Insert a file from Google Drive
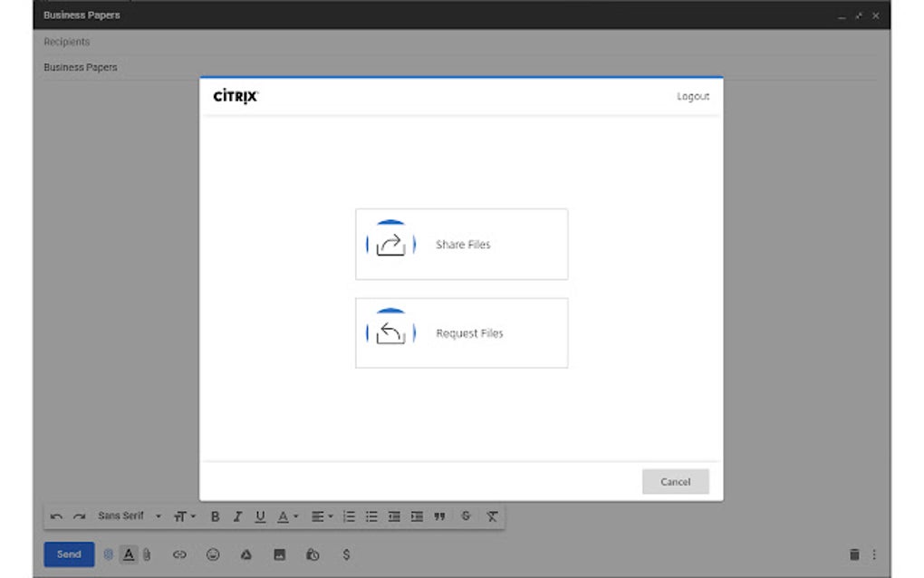 point(246,554)
